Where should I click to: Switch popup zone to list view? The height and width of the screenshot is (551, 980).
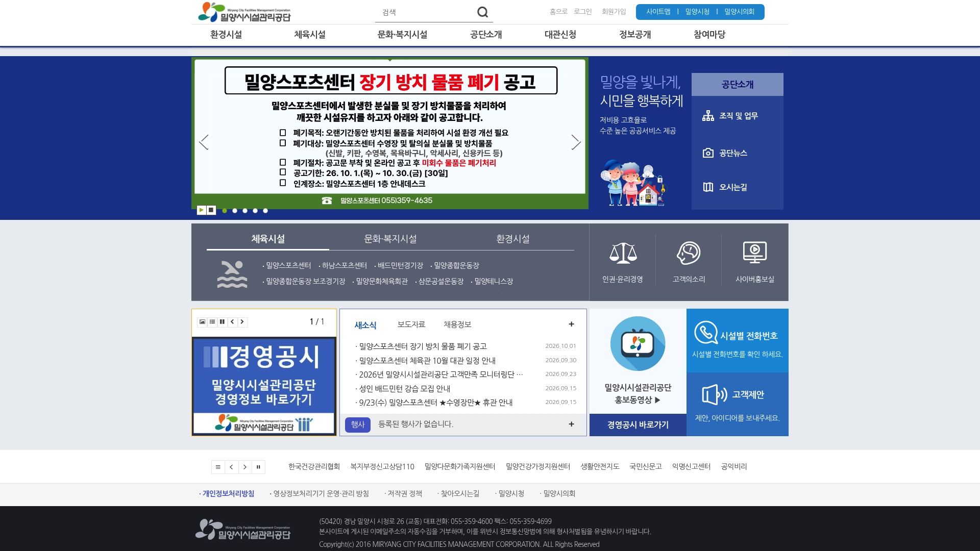[212, 322]
